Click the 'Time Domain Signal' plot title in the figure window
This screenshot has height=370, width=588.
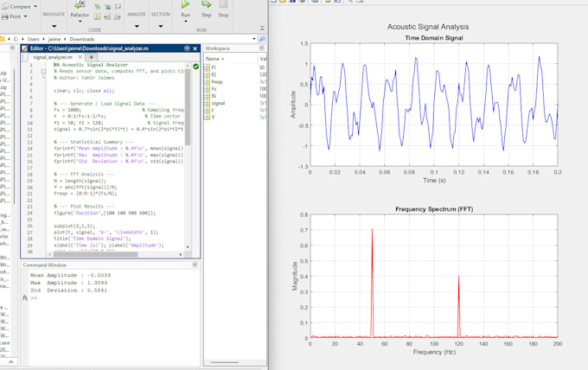[434, 38]
